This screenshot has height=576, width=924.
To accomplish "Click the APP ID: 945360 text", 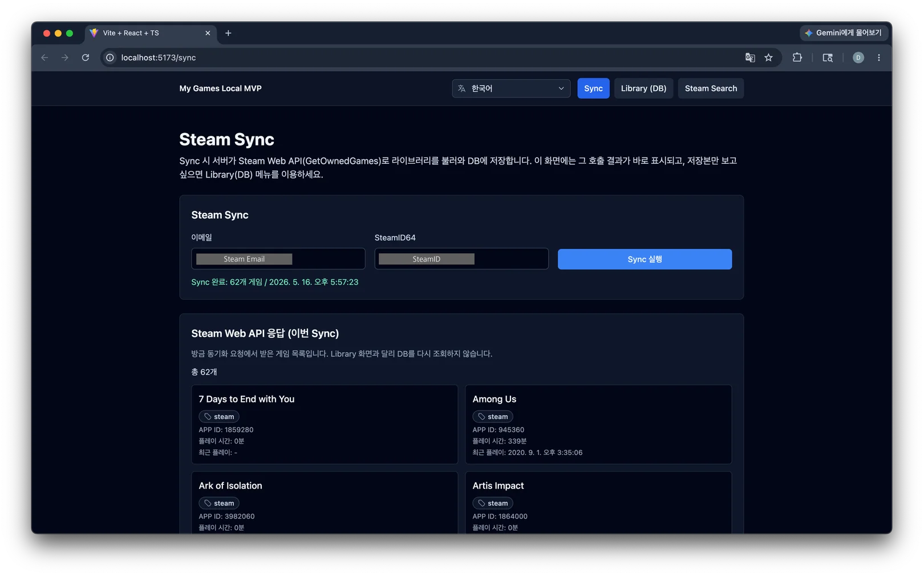I will [x=498, y=430].
